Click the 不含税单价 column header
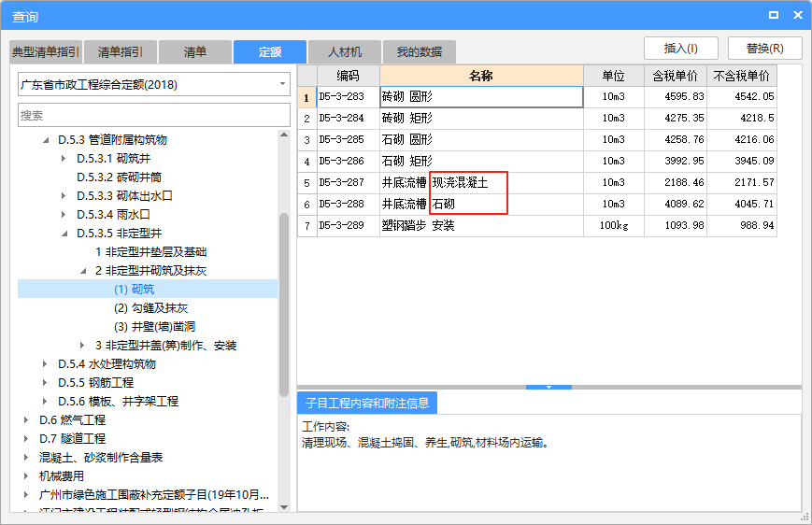812x525 pixels. [742, 76]
